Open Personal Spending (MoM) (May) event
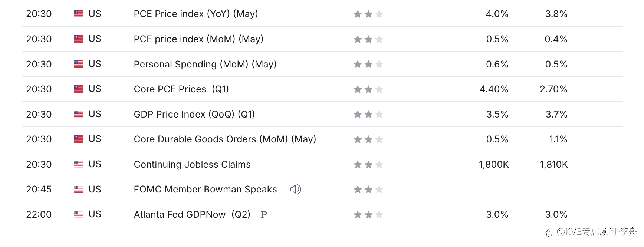The image size is (644, 247). click(x=205, y=64)
